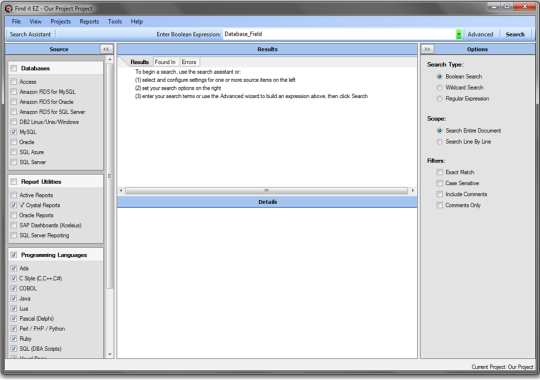
Task: Click 'Current Project: Our Project' status text
Action: pyautogui.click(x=502, y=367)
